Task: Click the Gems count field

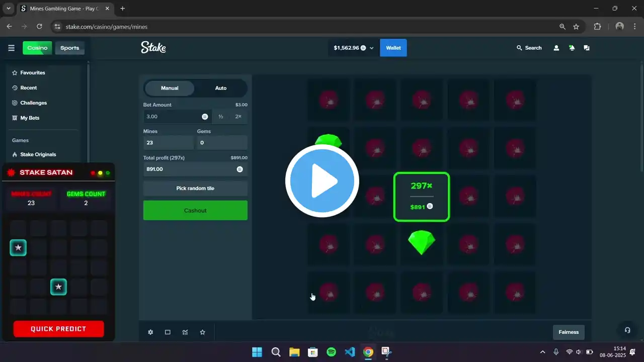Action: [222, 142]
